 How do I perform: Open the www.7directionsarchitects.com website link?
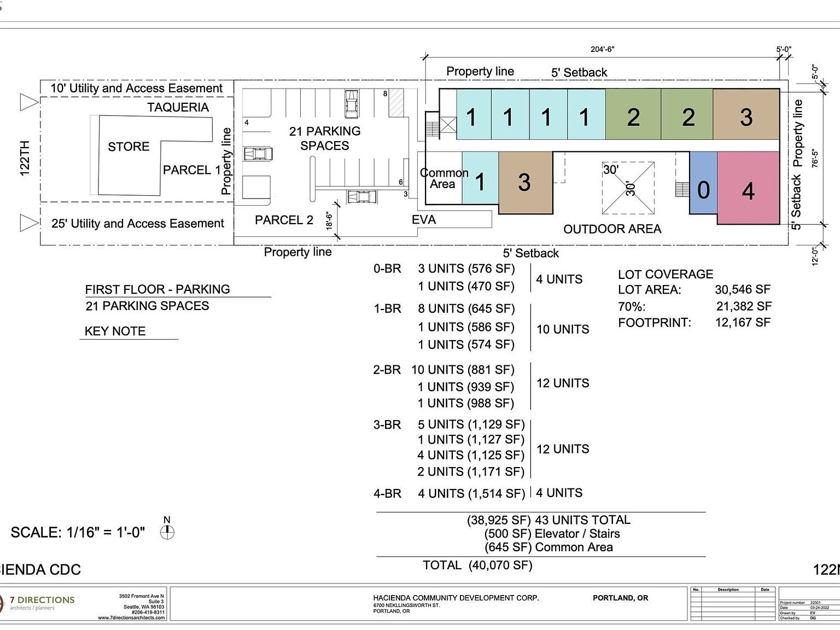[x=131, y=618]
